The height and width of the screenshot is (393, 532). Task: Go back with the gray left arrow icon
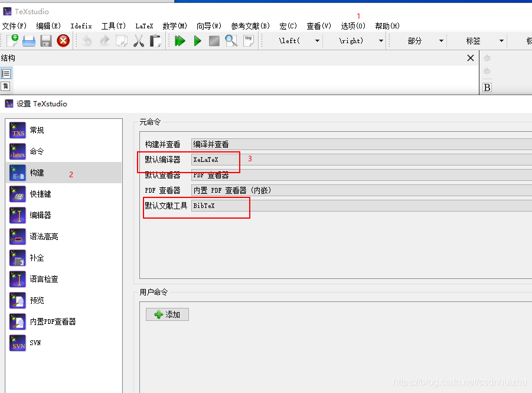pos(487,58)
